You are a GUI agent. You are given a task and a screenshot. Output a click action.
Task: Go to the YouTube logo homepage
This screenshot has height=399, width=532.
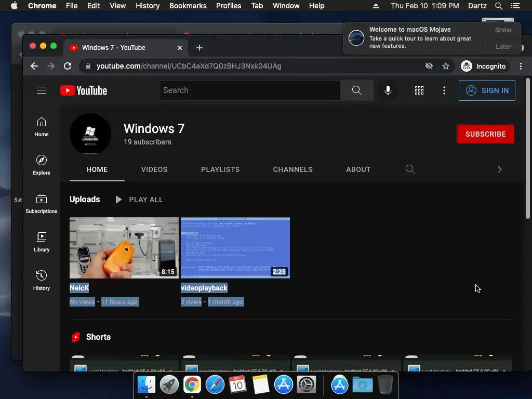click(84, 90)
